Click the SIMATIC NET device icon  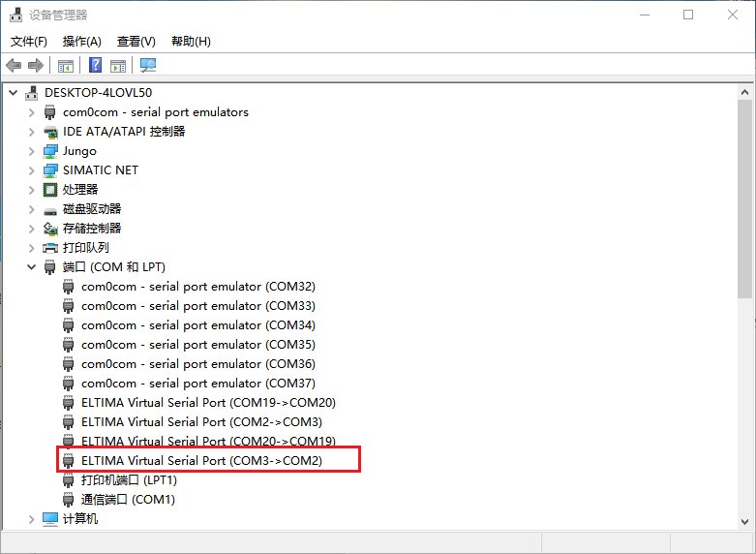51,170
